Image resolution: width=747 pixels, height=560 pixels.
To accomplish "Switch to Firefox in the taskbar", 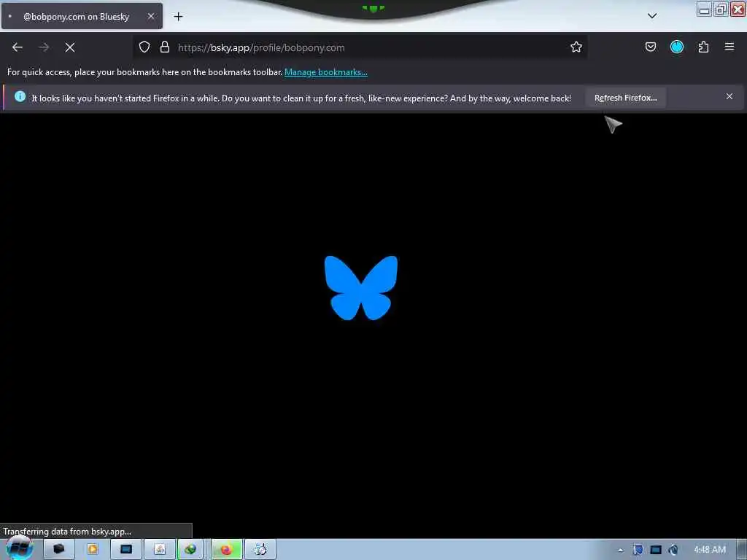I will click(226, 550).
